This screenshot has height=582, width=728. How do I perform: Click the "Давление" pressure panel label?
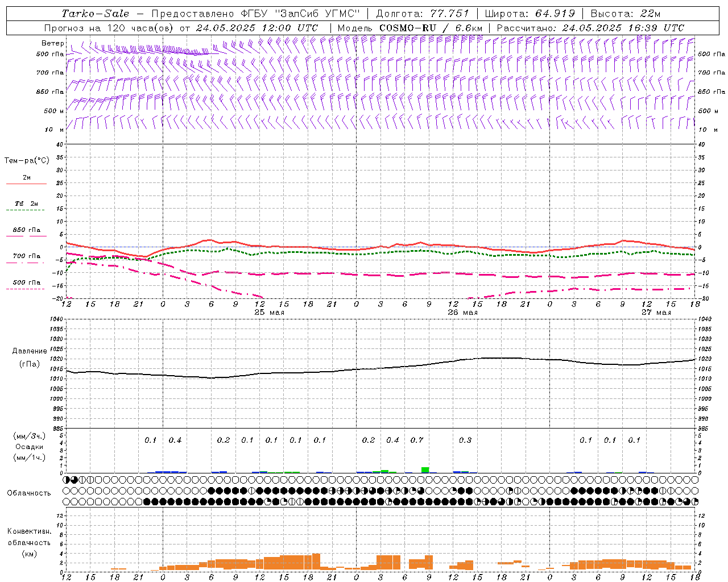pos(29,351)
